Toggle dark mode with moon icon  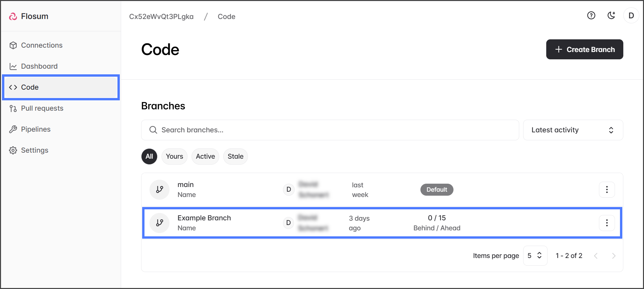(x=611, y=16)
